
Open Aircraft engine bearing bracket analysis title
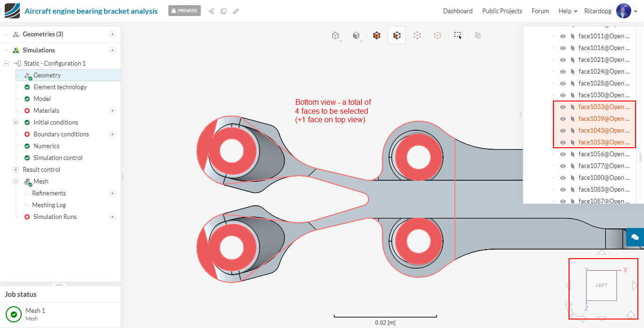coord(91,11)
